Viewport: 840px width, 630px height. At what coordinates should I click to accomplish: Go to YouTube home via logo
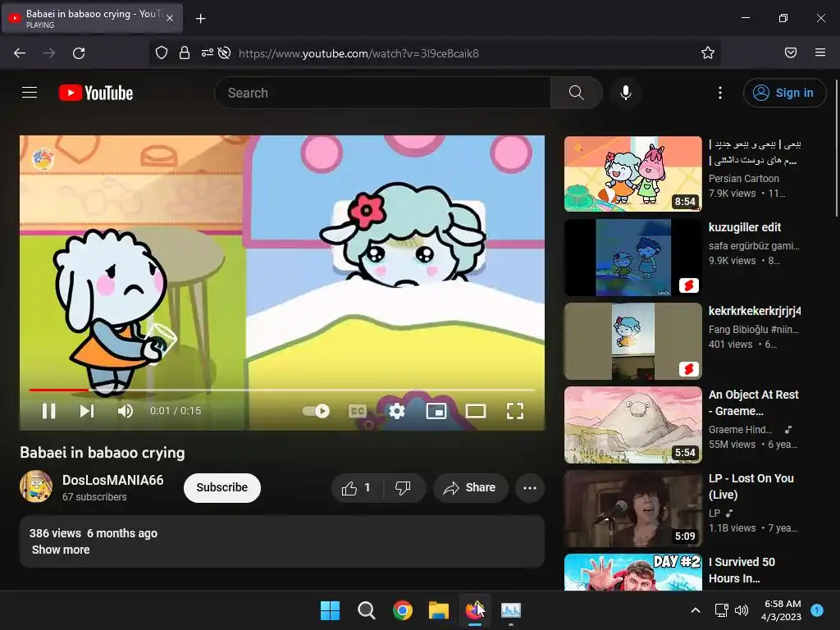pyautogui.click(x=96, y=93)
